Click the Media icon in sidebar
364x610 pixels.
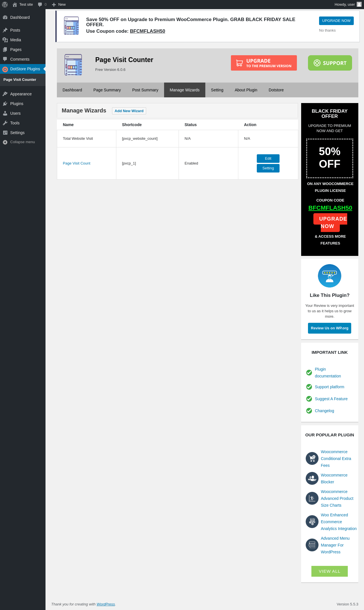click(x=5, y=40)
